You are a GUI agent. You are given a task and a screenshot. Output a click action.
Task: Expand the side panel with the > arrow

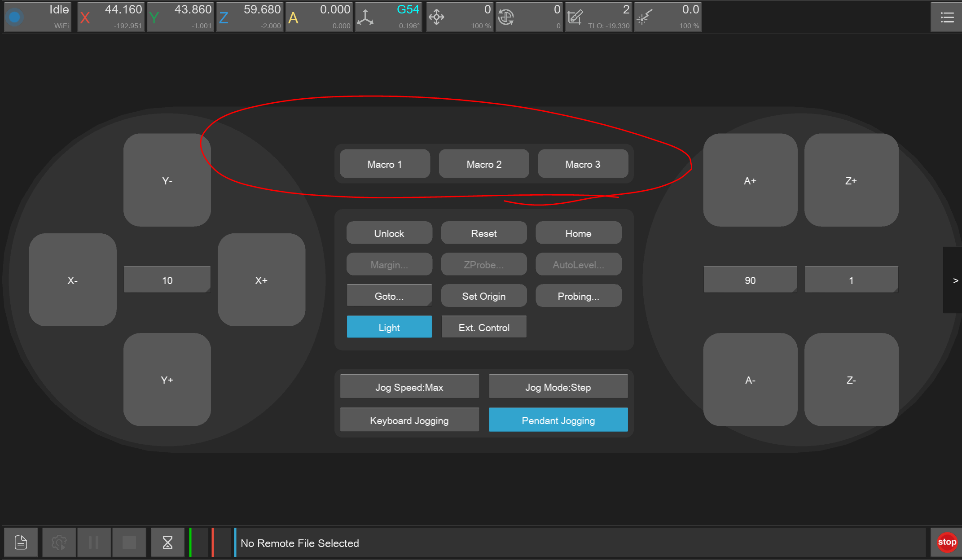(955, 280)
